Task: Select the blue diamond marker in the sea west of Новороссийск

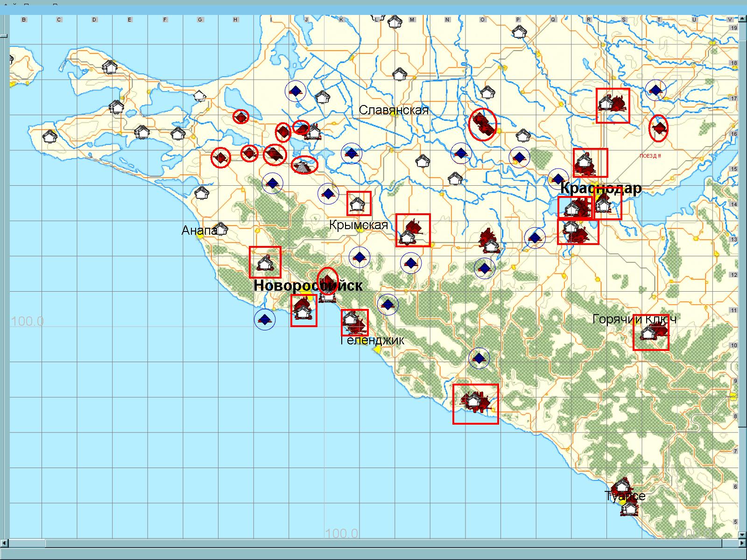Action: tap(265, 320)
